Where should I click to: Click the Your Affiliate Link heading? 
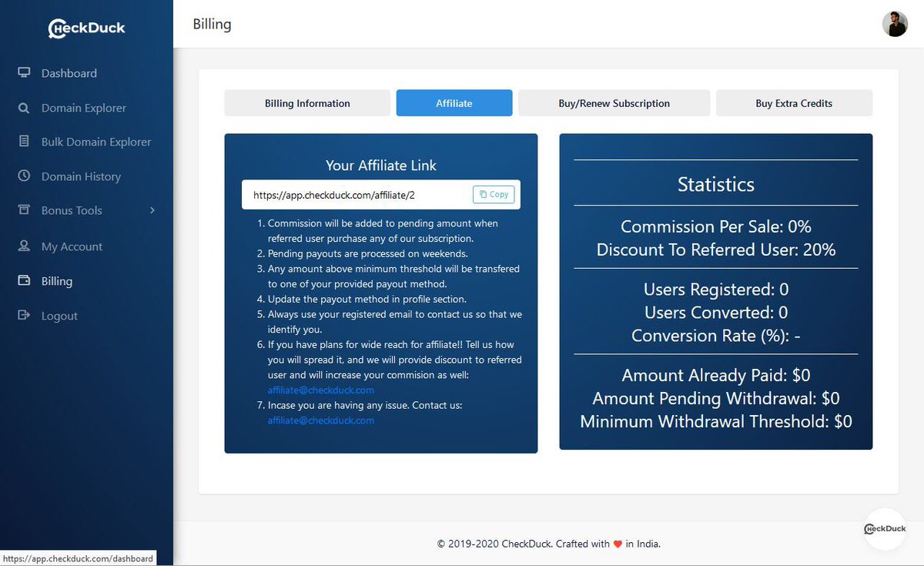(381, 166)
